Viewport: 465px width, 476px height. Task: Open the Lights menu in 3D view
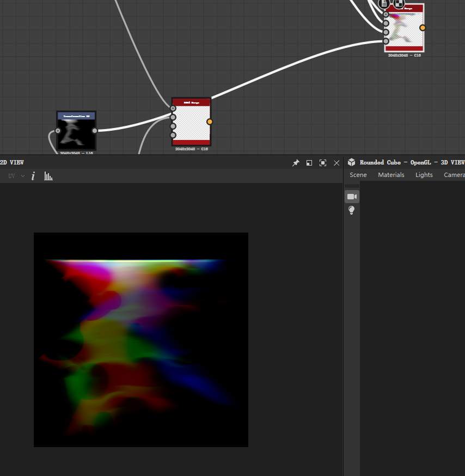coord(424,175)
